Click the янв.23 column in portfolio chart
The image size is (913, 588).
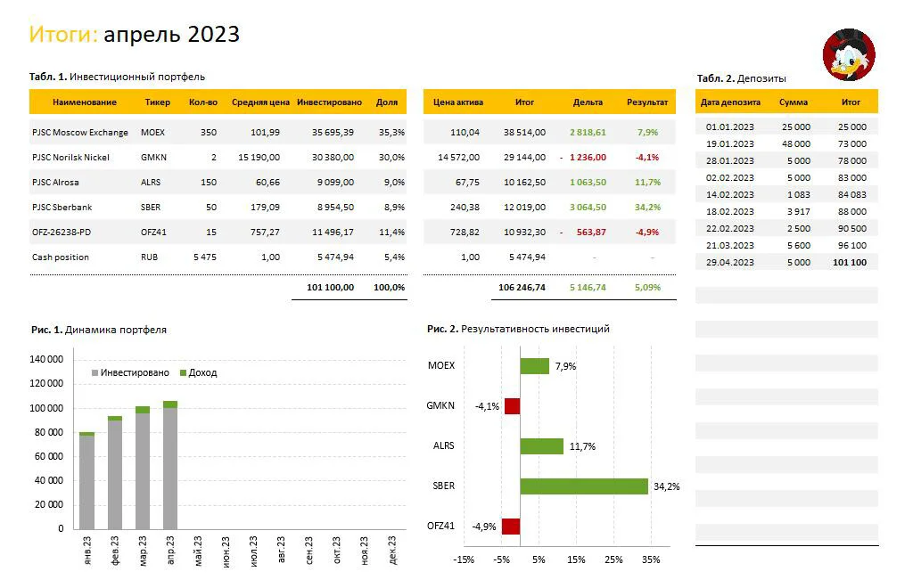(x=86, y=481)
